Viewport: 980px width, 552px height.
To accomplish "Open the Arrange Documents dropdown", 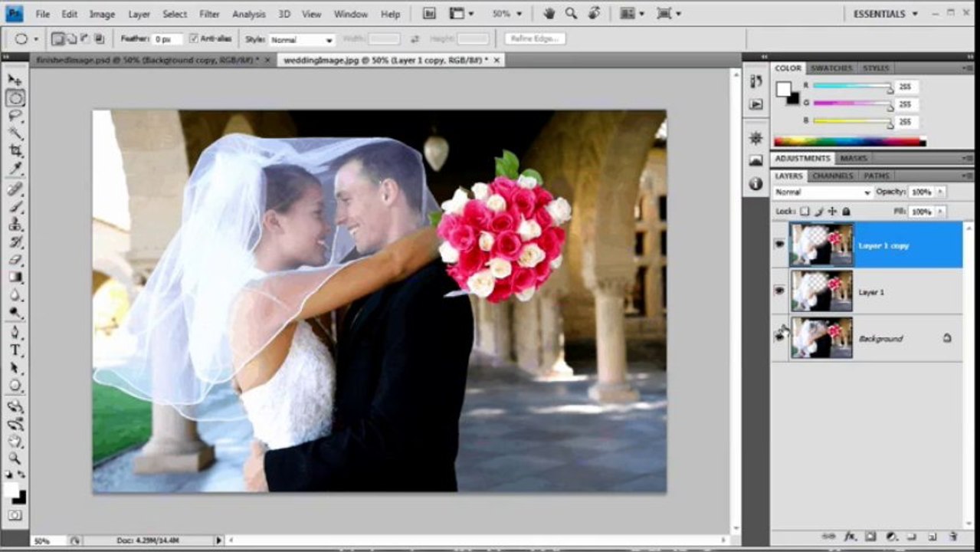I will pos(632,14).
